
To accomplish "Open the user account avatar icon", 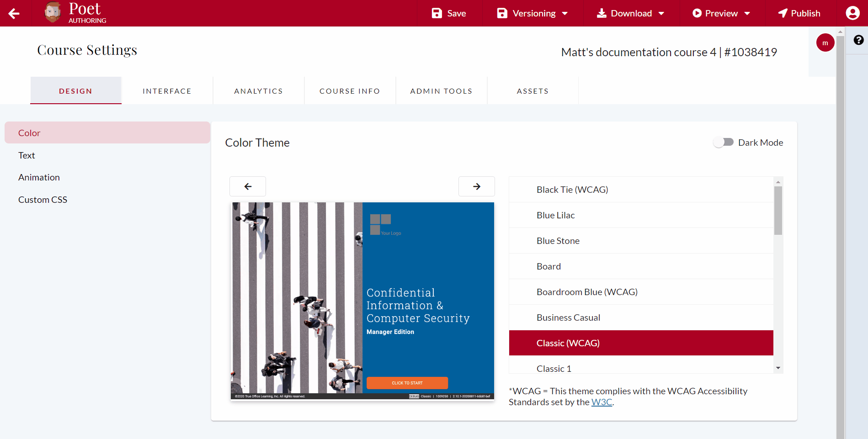I will coord(852,13).
